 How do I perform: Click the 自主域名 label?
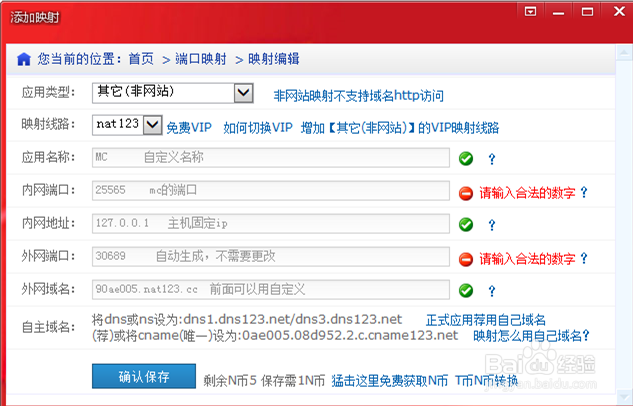[48, 327]
